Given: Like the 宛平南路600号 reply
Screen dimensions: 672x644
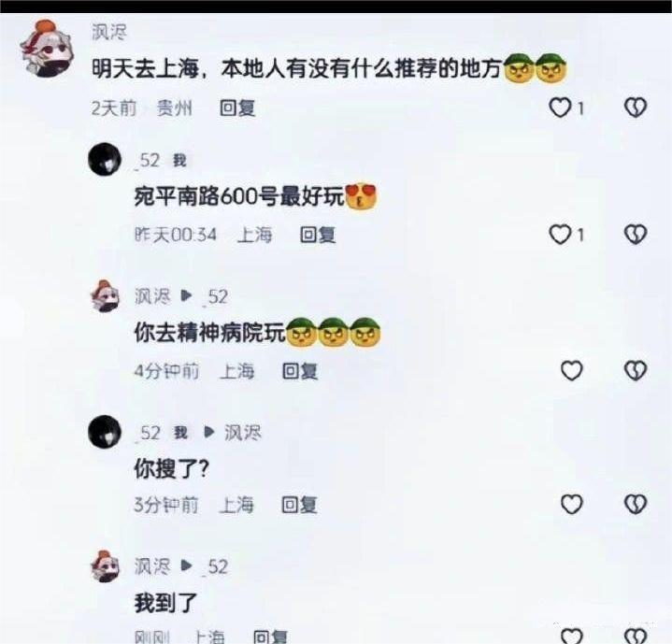Looking at the screenshot, I should pyautogui.click(x=560, y=235).
